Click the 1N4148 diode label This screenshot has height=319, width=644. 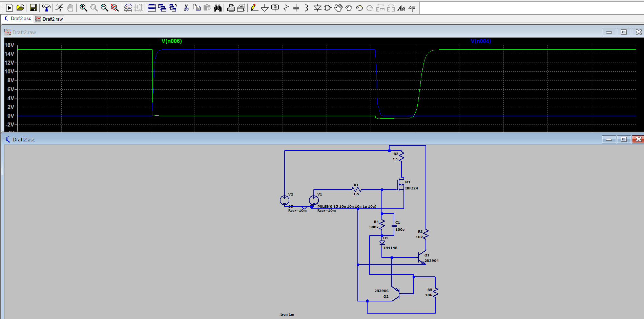click(390, 248)
